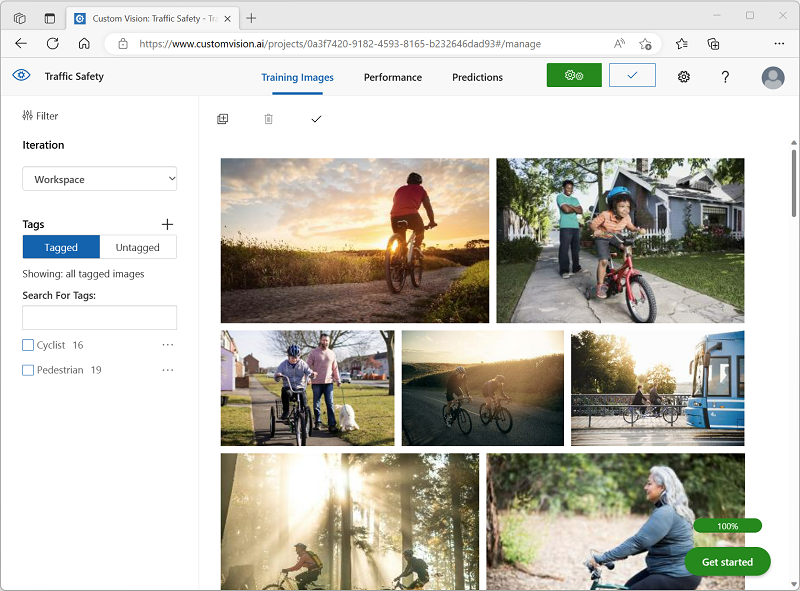Select the Tagged filter toggle

pyautogui.click(x=61, y=247)
